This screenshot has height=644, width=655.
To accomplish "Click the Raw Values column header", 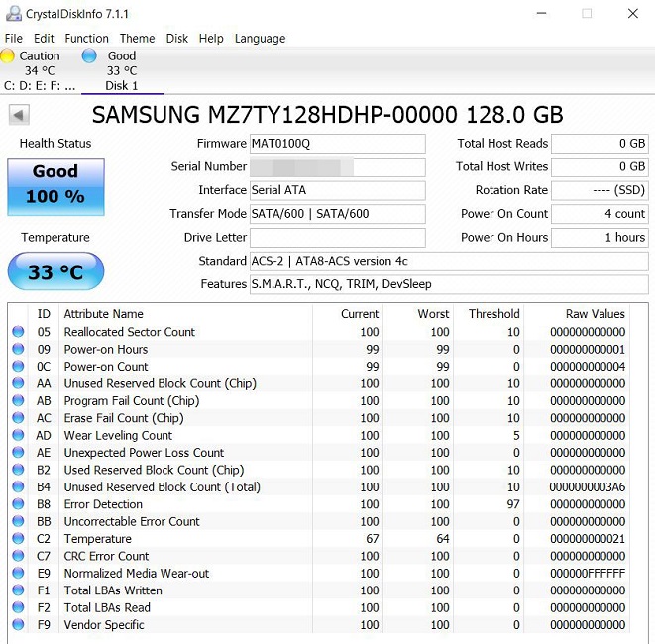I will 595,314.
